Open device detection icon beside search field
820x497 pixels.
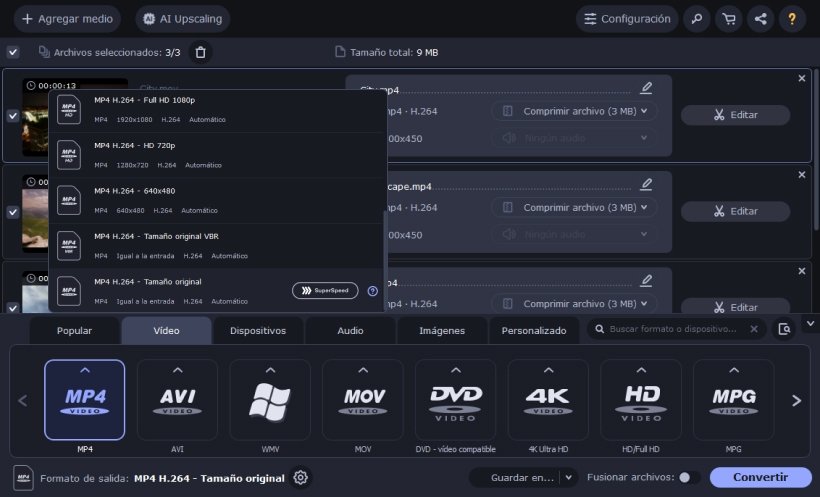click(x=784, y=329)
